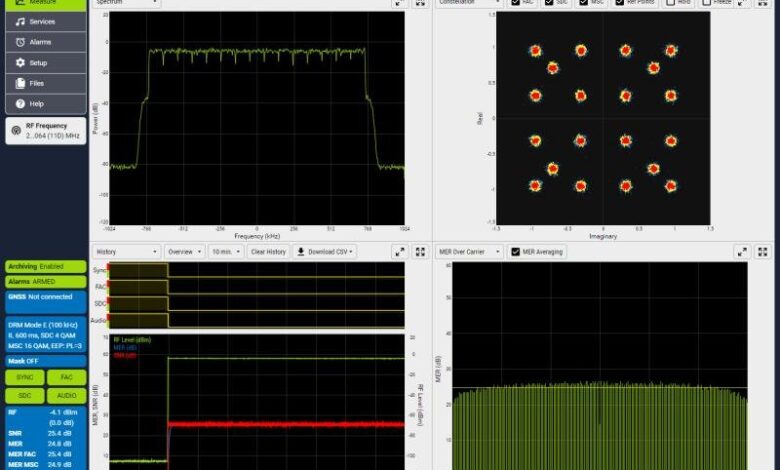Open the Services menu with the music note icon
This screenshot has width=780, height=470.
click(45, 21)
